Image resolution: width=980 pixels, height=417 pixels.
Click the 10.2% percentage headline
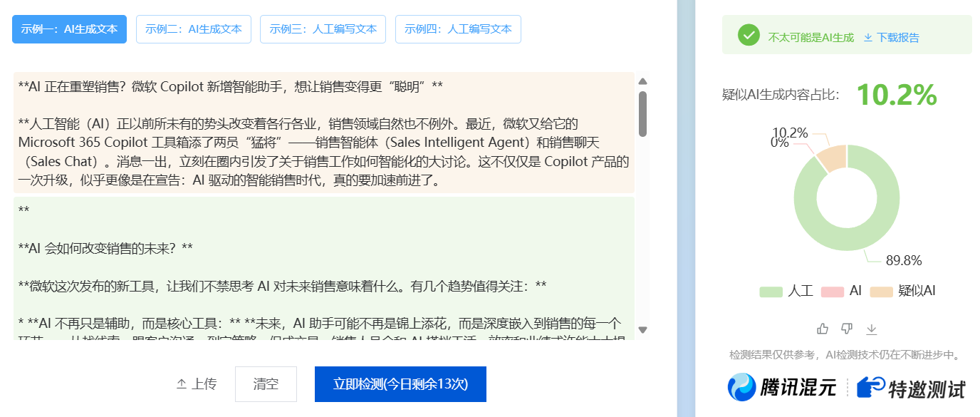[x=897, y=95]
